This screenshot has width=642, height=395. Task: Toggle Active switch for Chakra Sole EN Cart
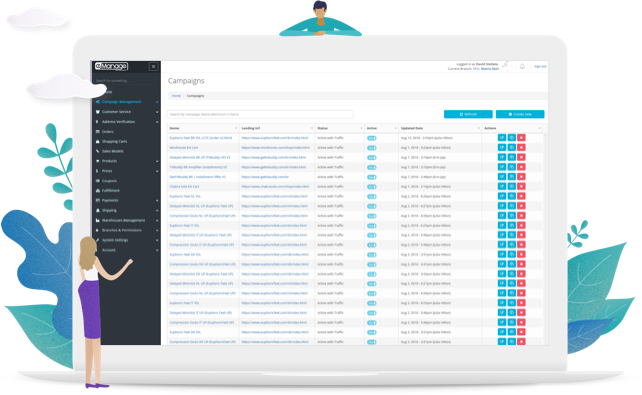tap(371, 187)
